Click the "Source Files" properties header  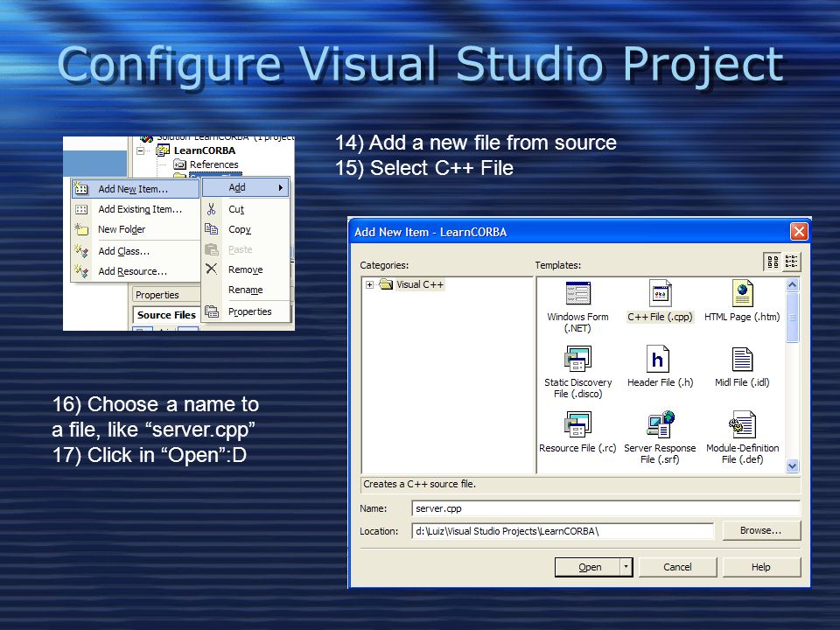point(166,315)
